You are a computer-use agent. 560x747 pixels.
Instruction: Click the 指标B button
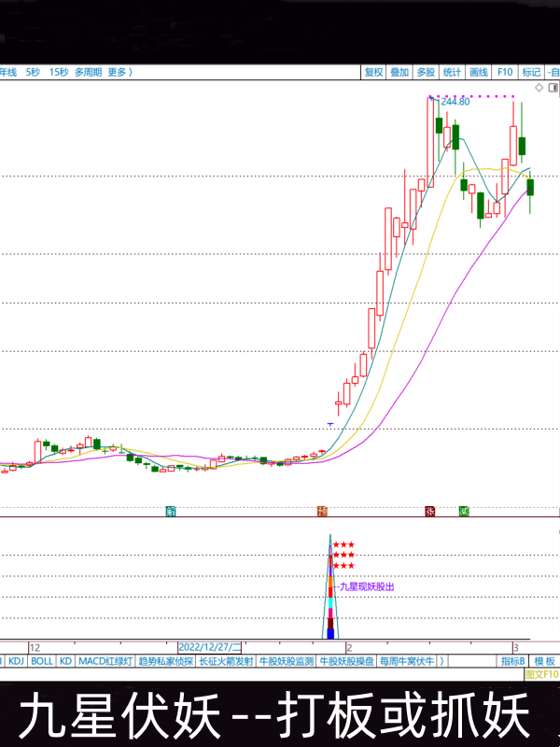(512, 661)
